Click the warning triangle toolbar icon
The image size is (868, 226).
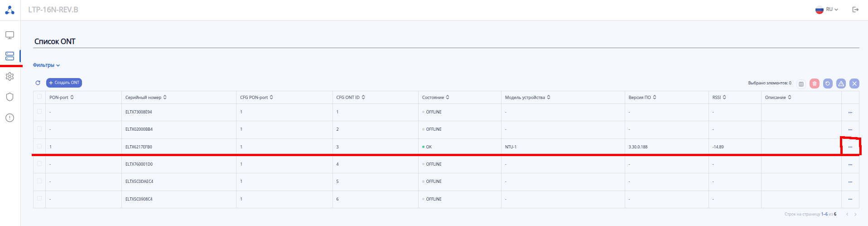[x=841, y=84]
